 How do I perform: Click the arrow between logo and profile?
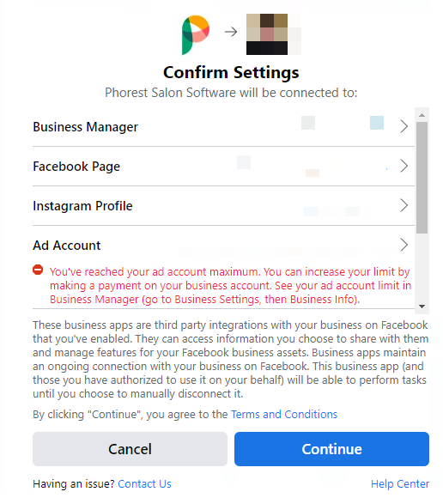coord(231,32)
